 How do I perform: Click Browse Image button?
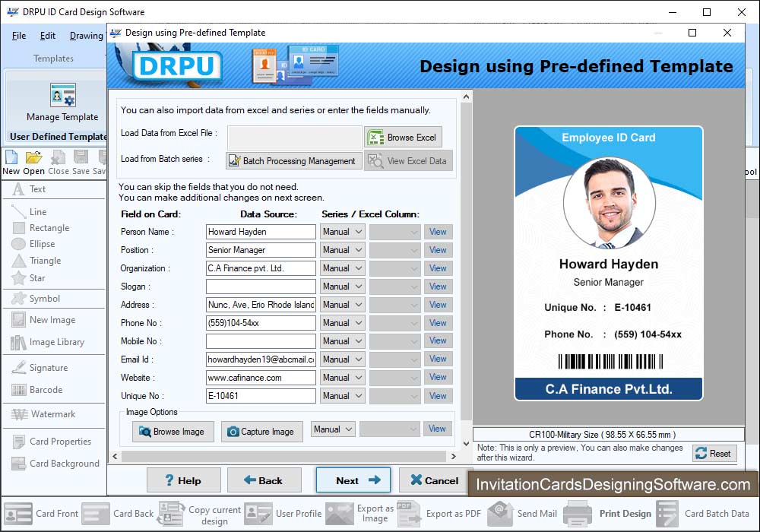click(x=173, y=432)
